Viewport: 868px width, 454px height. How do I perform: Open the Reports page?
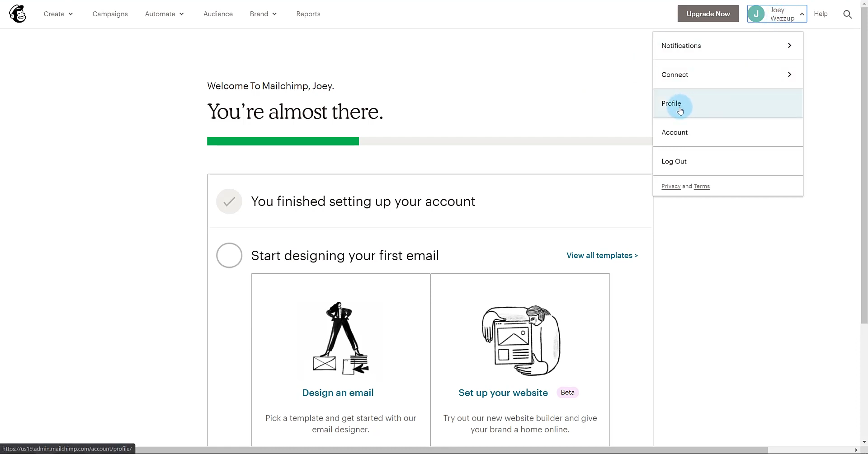(x=308, y=14)
